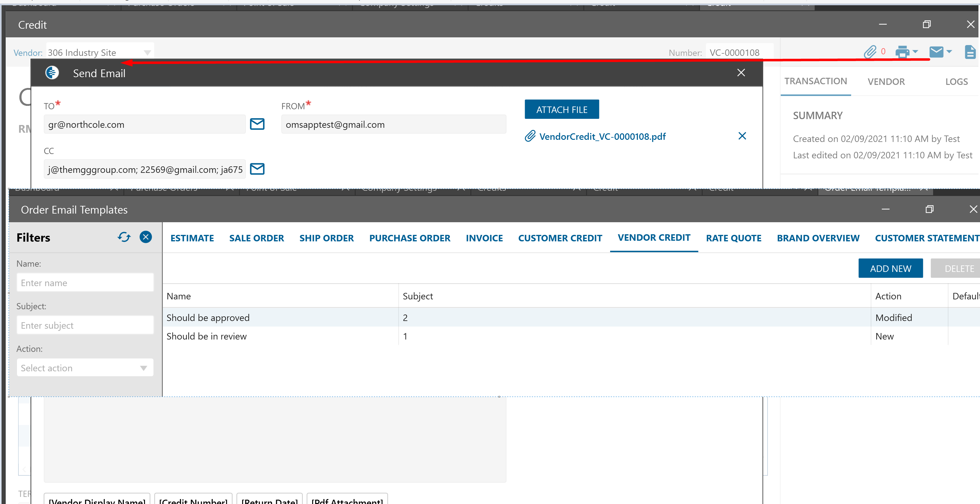This screenshot has width=980, height=504.
Task: Click the ADD NEW template button
Action: [x=890, y=269]
